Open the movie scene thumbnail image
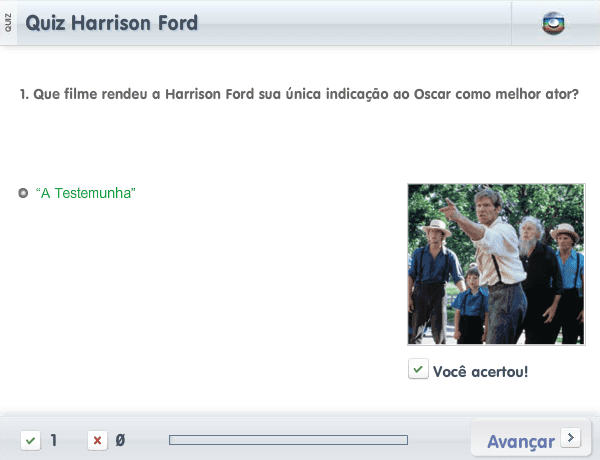Image resolution: width=600 pixels, height=460 pixels. click(x=496, y=264)
